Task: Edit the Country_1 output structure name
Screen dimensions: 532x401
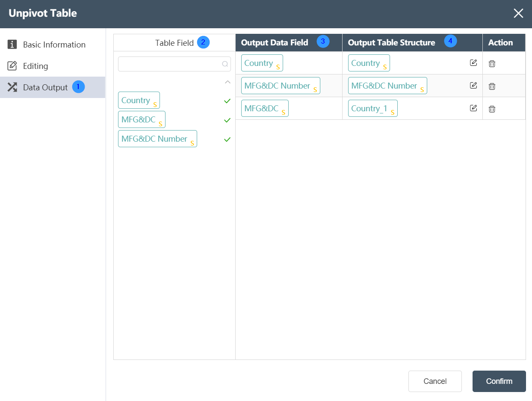Action: 473,108
